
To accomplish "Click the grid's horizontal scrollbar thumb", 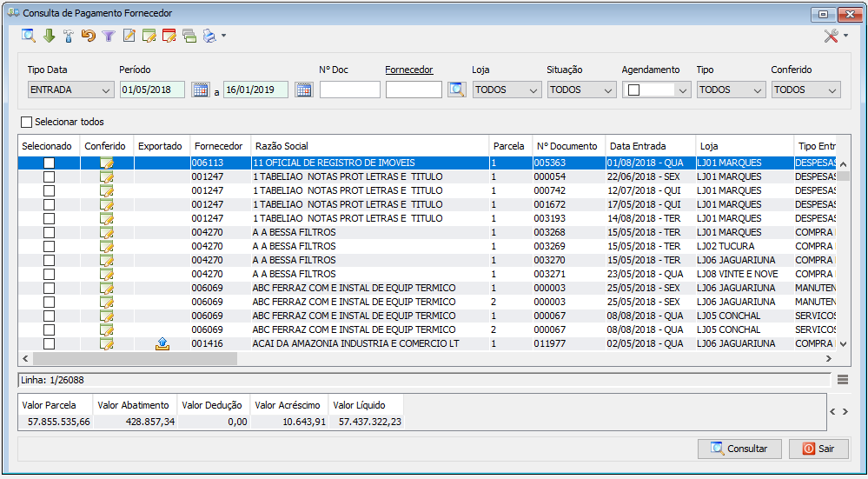I will 135,359.
